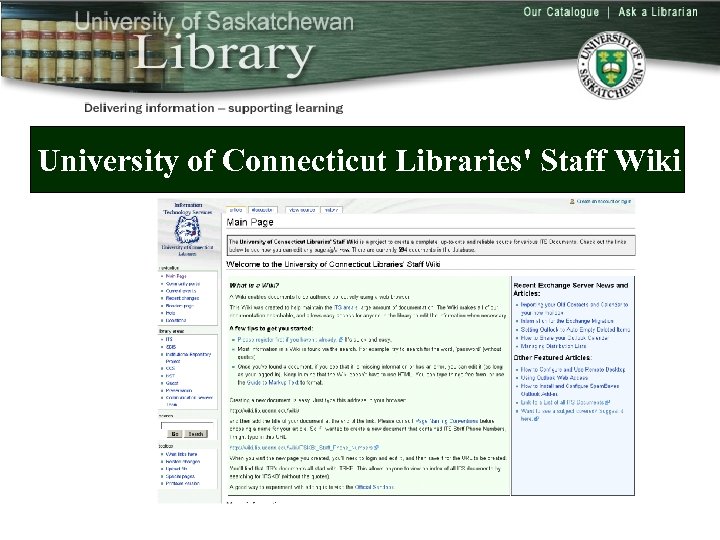Open the Create an account or log in link
Image resolution: width=720 pixels, height=540 pixels.
point(603,201)
